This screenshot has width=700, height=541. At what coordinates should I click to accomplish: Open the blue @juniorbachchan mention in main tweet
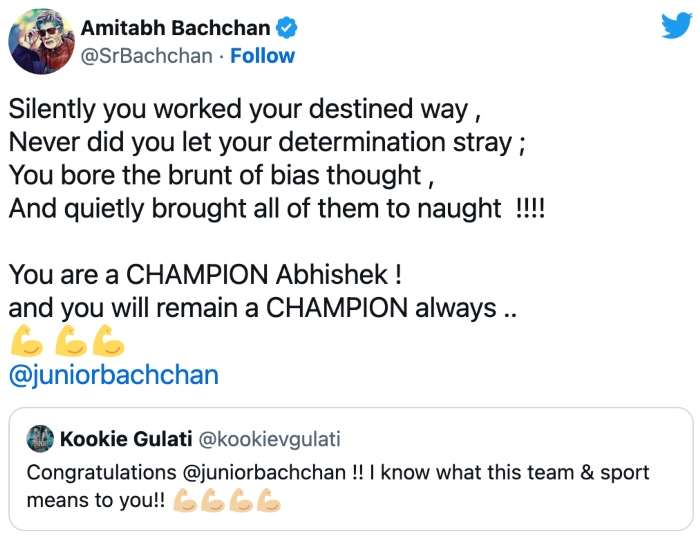coord(113,376)
